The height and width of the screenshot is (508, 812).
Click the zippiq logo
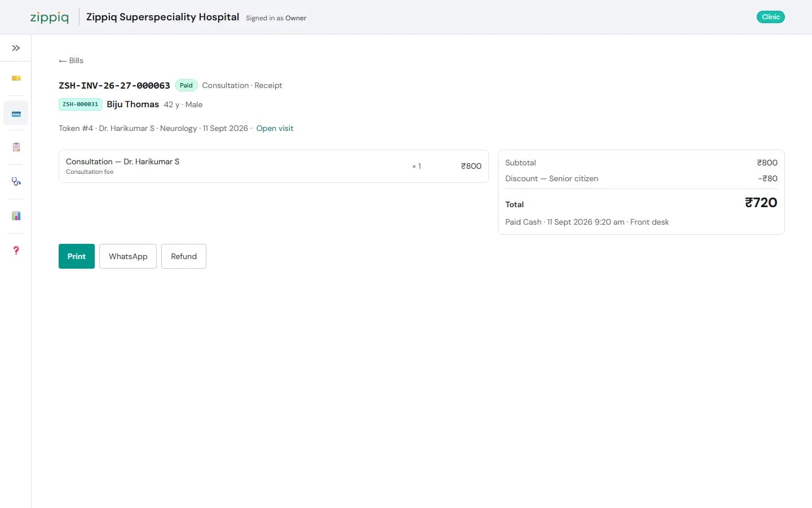click(50, 17)
